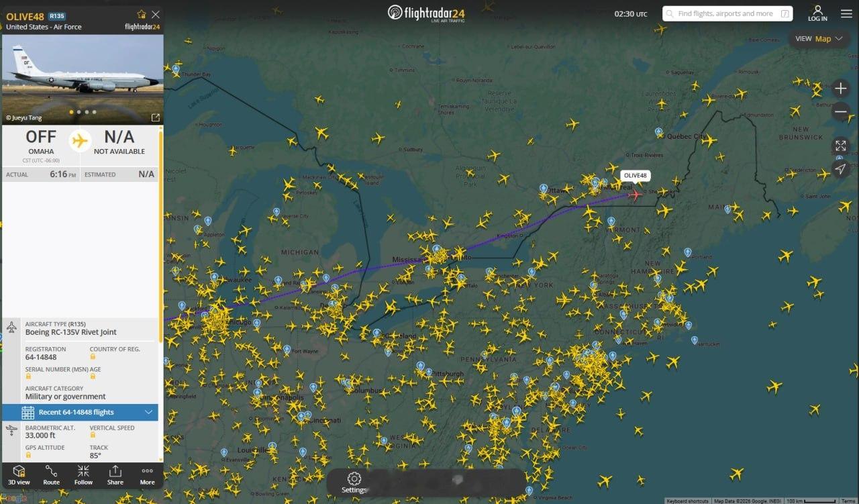Click the locked GPS Altitude padlock

tap(28, 455)
